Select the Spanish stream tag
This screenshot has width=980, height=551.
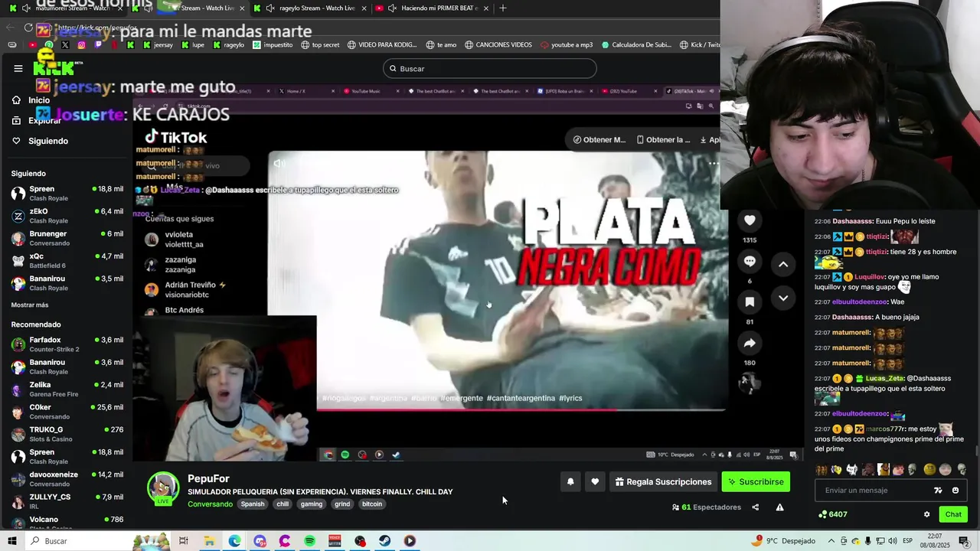coord(253,504)
